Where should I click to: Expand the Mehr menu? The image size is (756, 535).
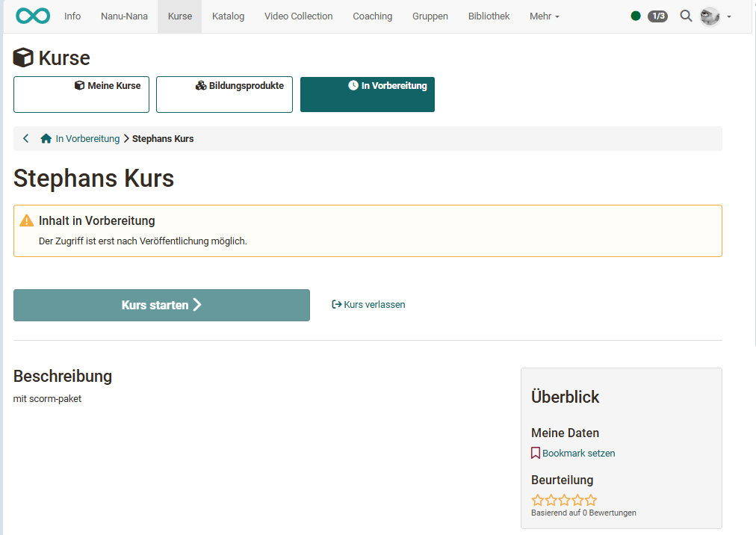[544, 16]
